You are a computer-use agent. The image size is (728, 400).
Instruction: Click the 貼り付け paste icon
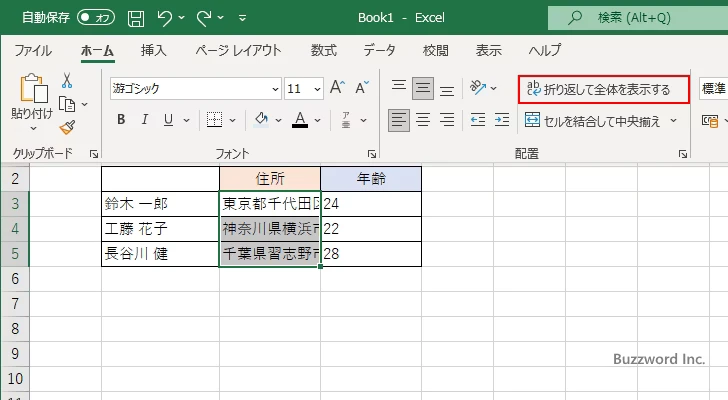pos(33,88)
